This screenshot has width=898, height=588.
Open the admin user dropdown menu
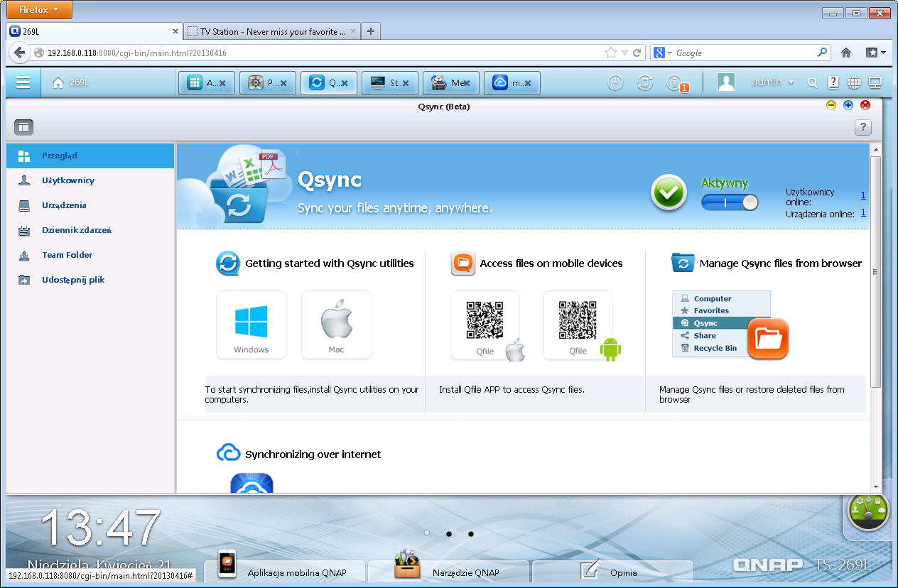click(773, 82)
